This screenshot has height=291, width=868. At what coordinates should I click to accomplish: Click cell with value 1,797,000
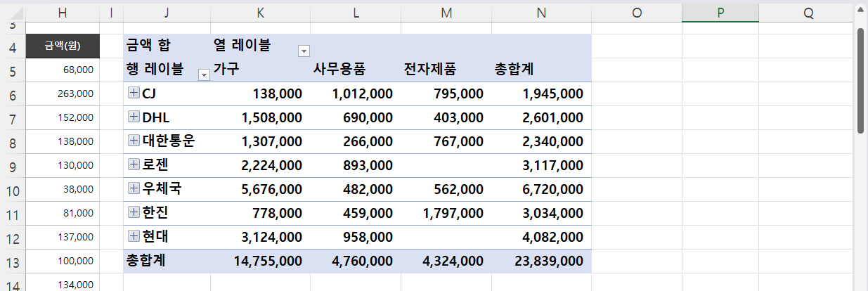446,213
